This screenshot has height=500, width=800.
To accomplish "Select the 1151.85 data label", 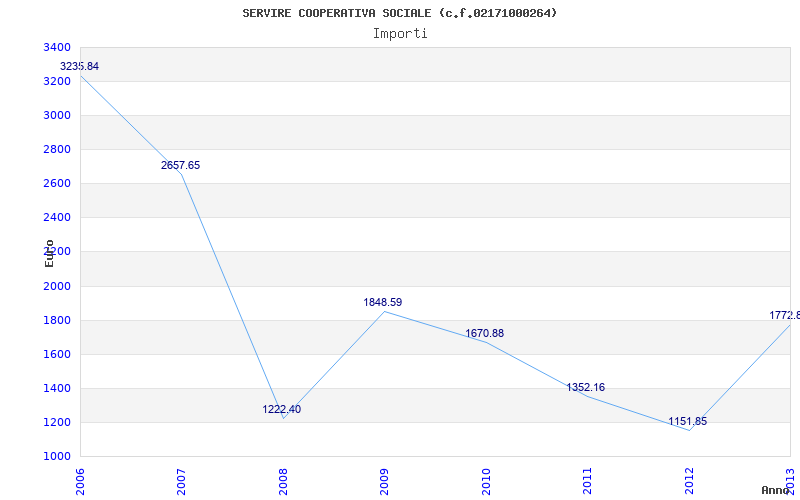I will tap(688, 421).
